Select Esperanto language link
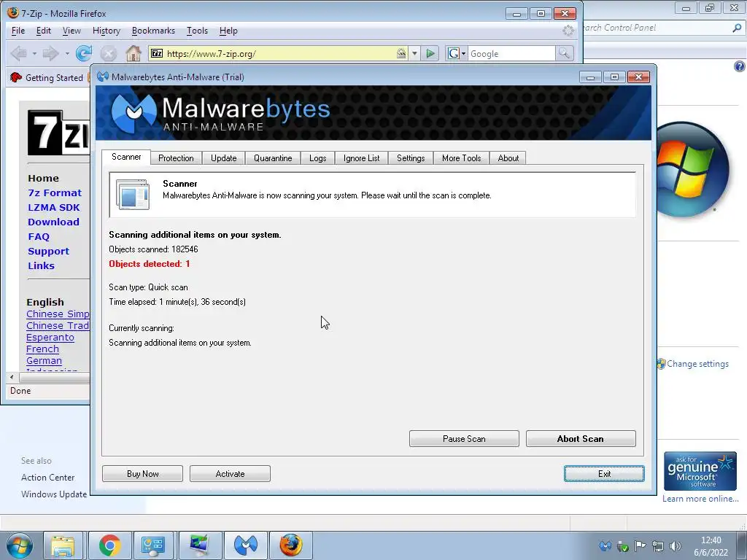 coord(50,338)
